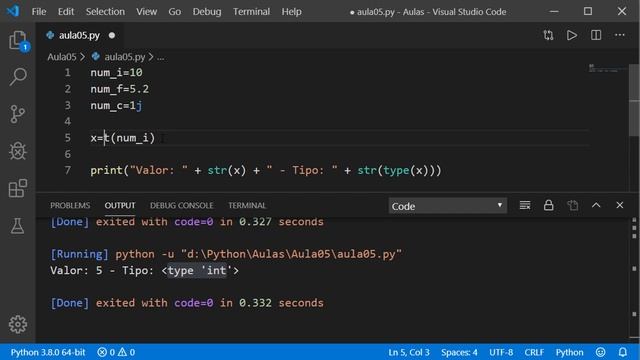Open the Selection menu

105,11
